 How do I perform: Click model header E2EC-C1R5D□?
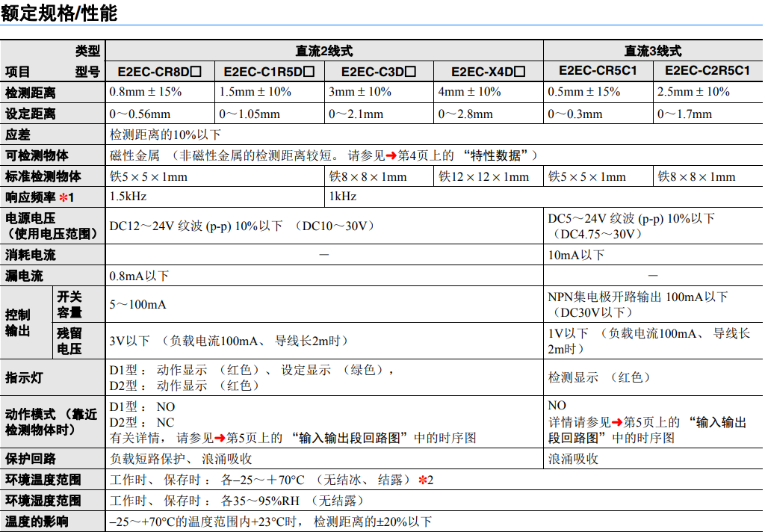tap(269, 72)
